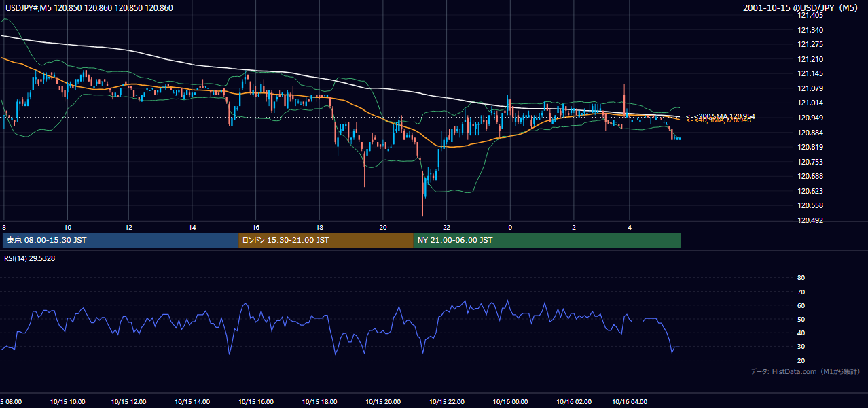Click the 10/15 10:00 bottom time label
Image resolution: width=868 pixels, height=408 pixels.
(x=68, y=402)
